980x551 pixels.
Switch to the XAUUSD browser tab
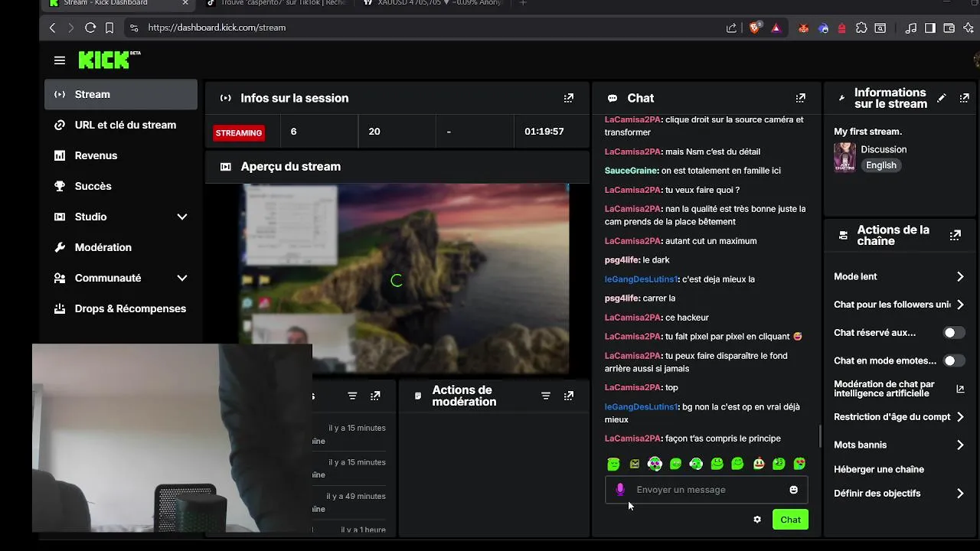(x=433, y=3)
